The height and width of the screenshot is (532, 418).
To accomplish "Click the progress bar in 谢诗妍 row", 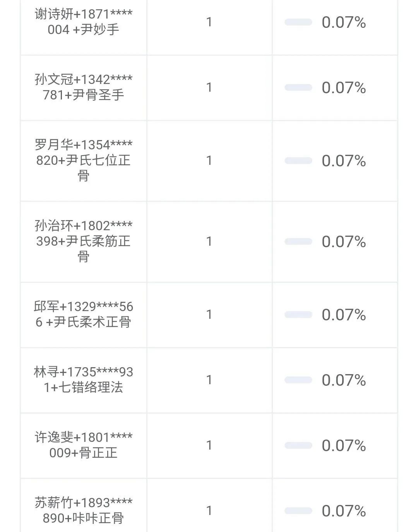I will (298, 22).
